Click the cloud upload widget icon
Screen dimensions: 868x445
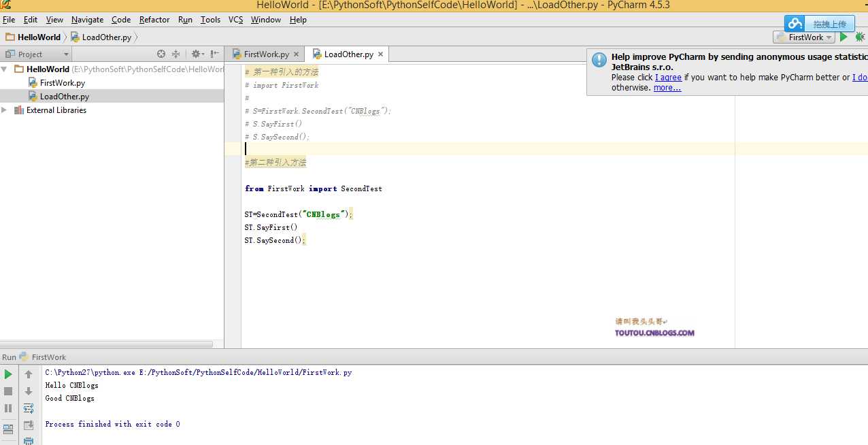pyautogui.click(x=795, y=24)
